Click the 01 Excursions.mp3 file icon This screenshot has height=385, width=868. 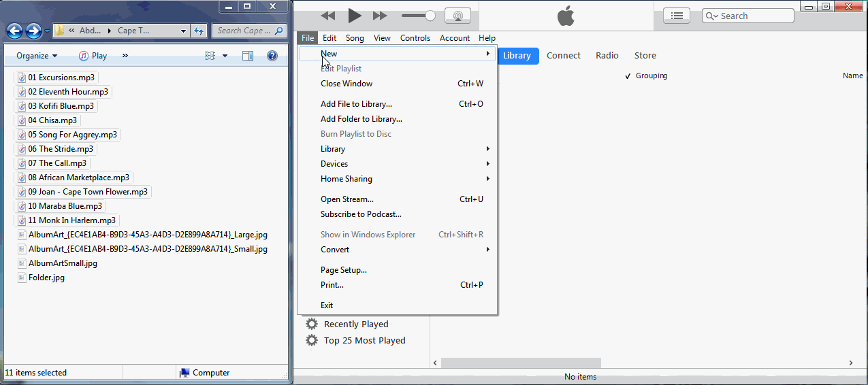pyautogui.click(x=22, y=78)
